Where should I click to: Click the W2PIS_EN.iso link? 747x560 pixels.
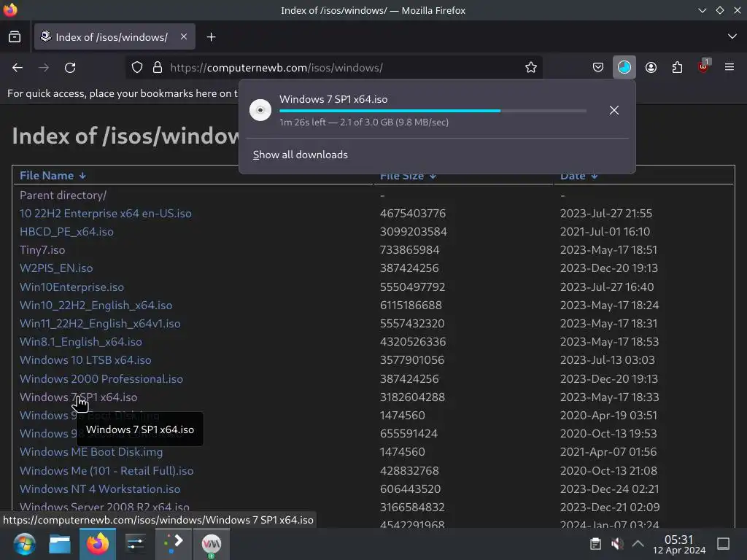[55, 268]
